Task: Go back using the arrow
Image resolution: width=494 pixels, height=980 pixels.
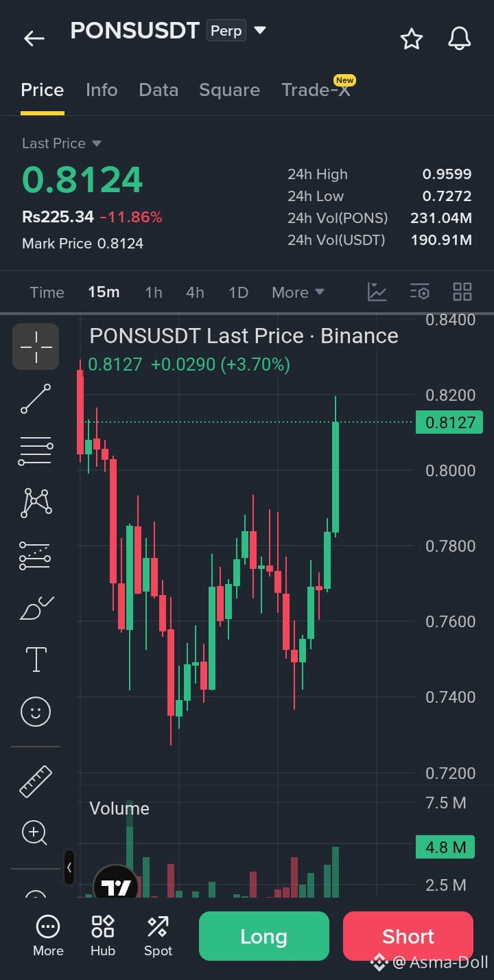Action: [x=34, y=38]
